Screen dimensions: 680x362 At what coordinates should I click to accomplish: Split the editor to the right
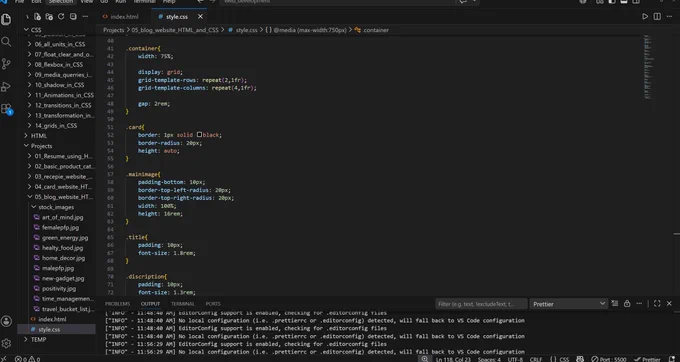pyautogui.click(x=657, y=16)
